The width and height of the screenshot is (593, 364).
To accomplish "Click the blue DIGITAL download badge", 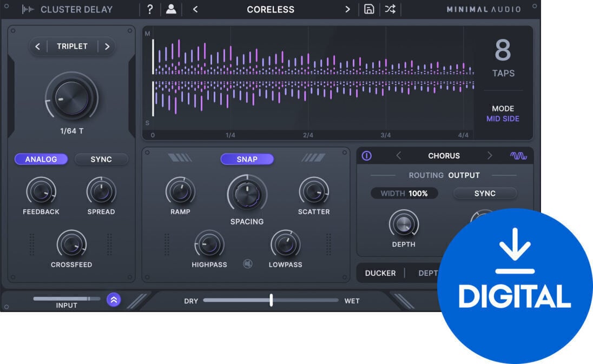I will (515, 286).
